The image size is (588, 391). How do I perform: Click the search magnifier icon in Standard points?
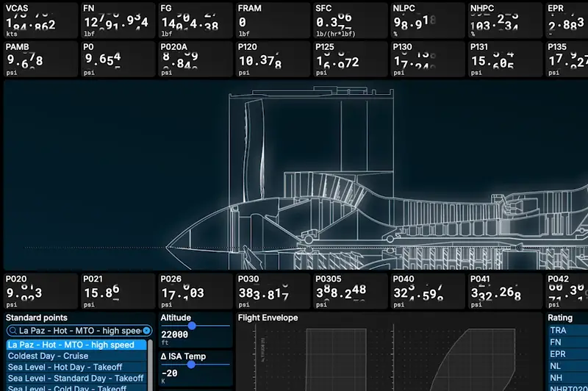point(12,331)
